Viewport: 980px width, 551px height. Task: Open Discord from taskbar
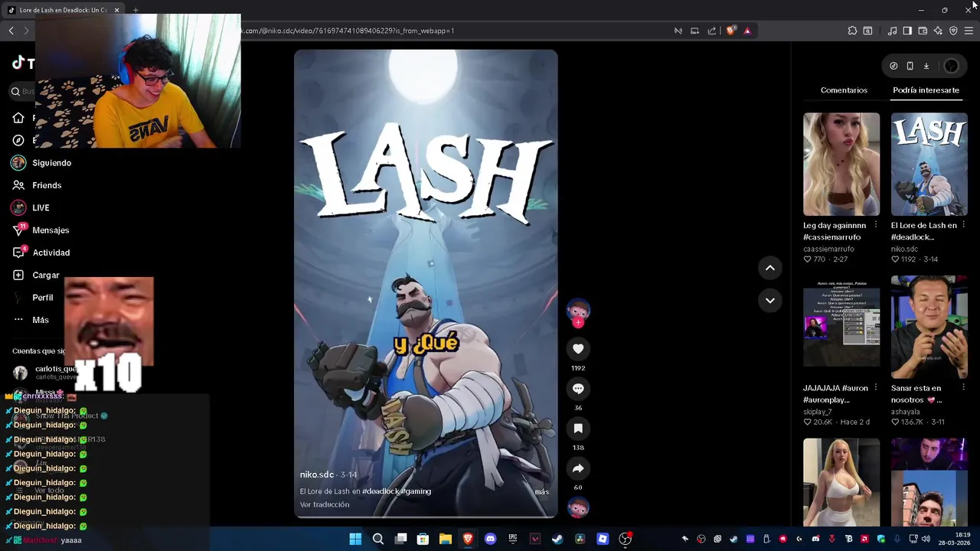(x=491, y=539)
